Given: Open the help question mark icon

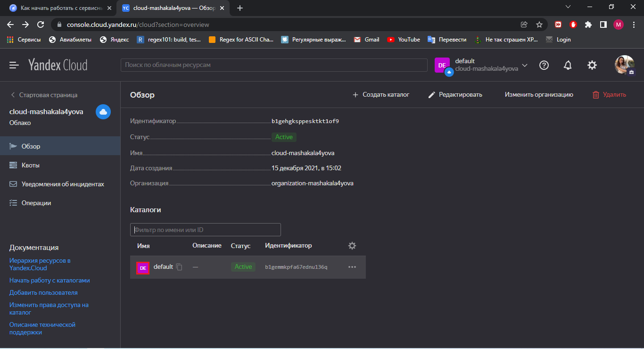Looking at the screenshot, I should [544, 65].
